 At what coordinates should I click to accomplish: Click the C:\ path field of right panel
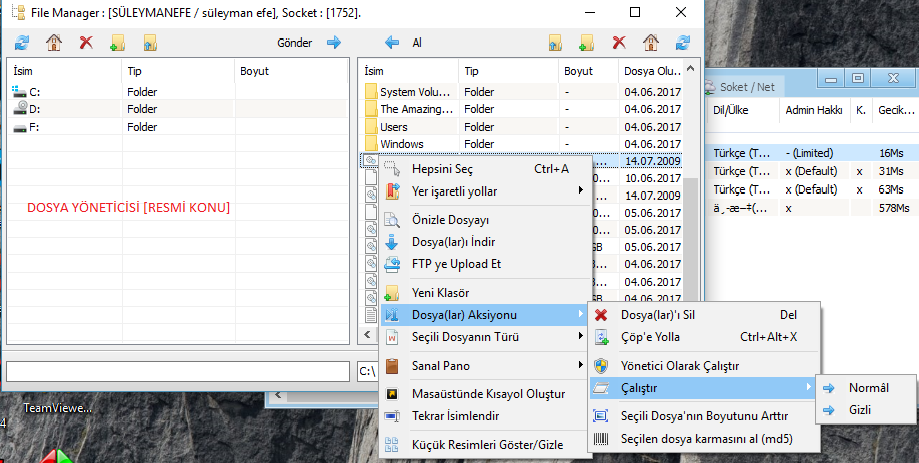point(369,371)
